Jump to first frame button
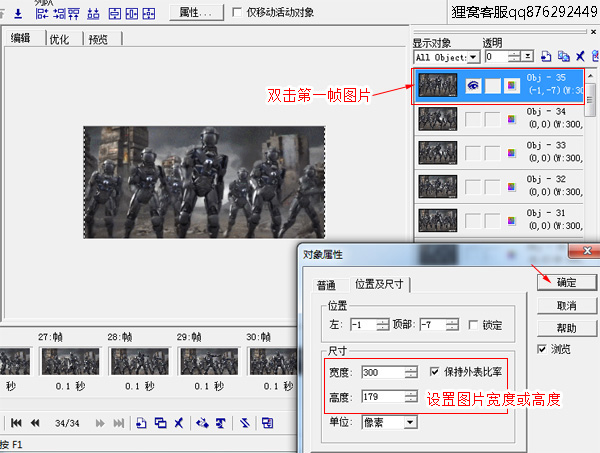 click(x=16, y=423)
